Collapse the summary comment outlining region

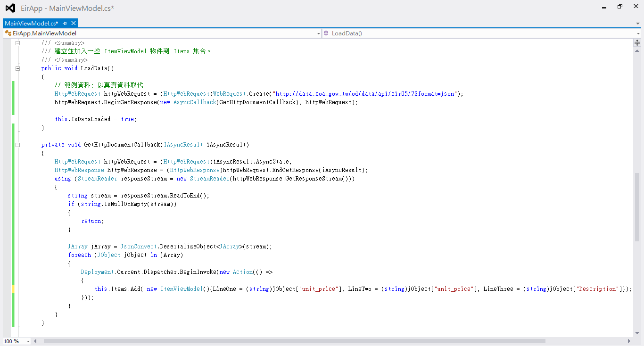(x=18, y=43)
